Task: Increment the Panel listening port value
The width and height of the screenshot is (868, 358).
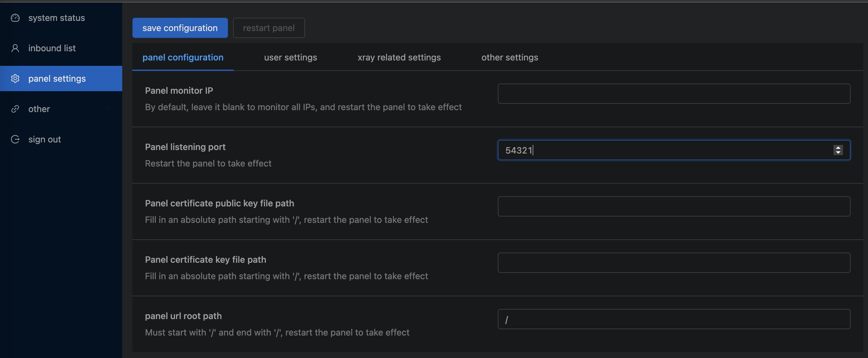Action: [838, 148]
